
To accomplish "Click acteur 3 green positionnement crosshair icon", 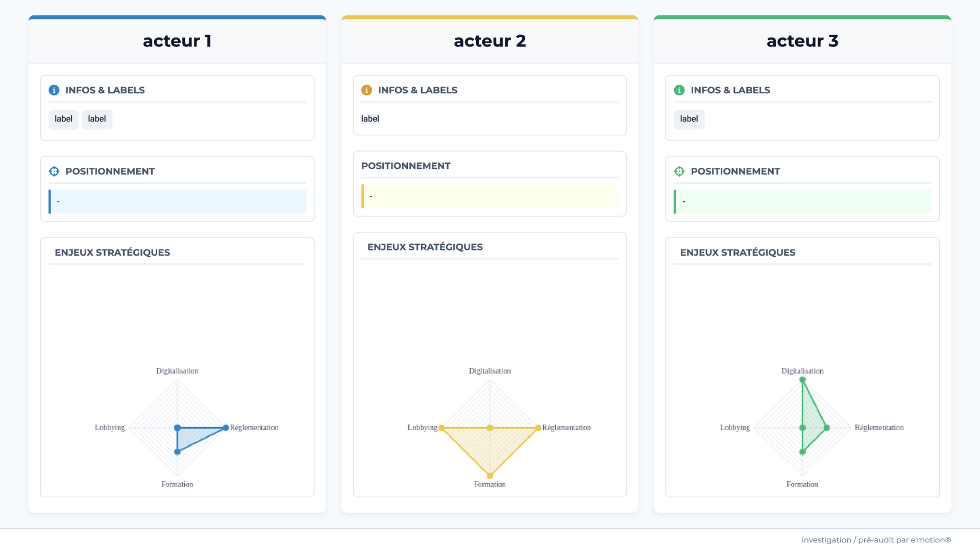I will pyautogui.click(x=679, y=171).
